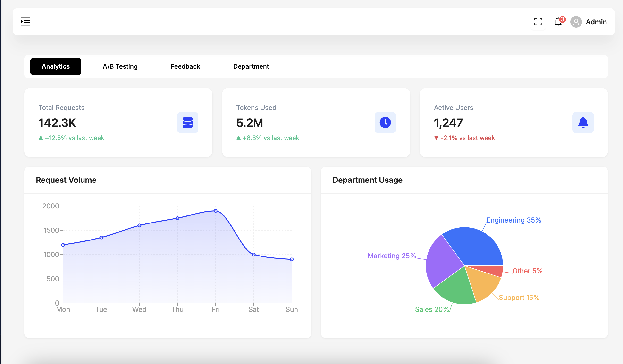Screen dimensions: 623x364
Task: Click the Friday data point on chart
Action: tap(216, 211)
